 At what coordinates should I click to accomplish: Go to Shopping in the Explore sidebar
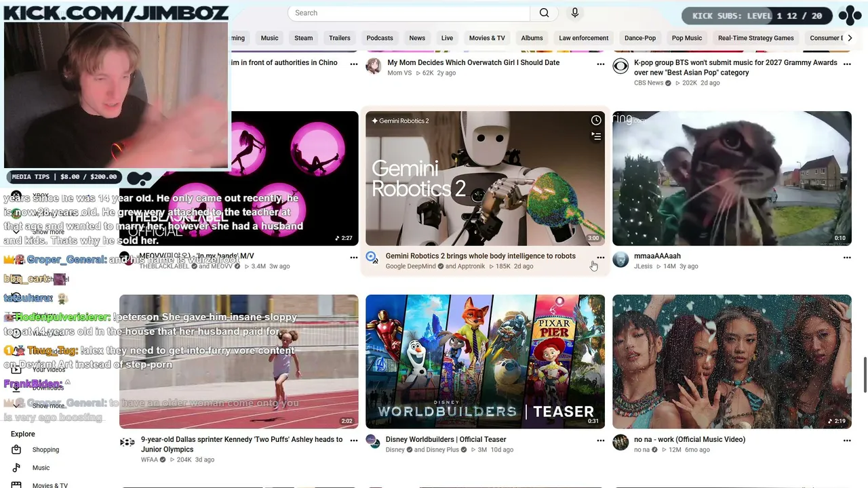tap(45, 449)
